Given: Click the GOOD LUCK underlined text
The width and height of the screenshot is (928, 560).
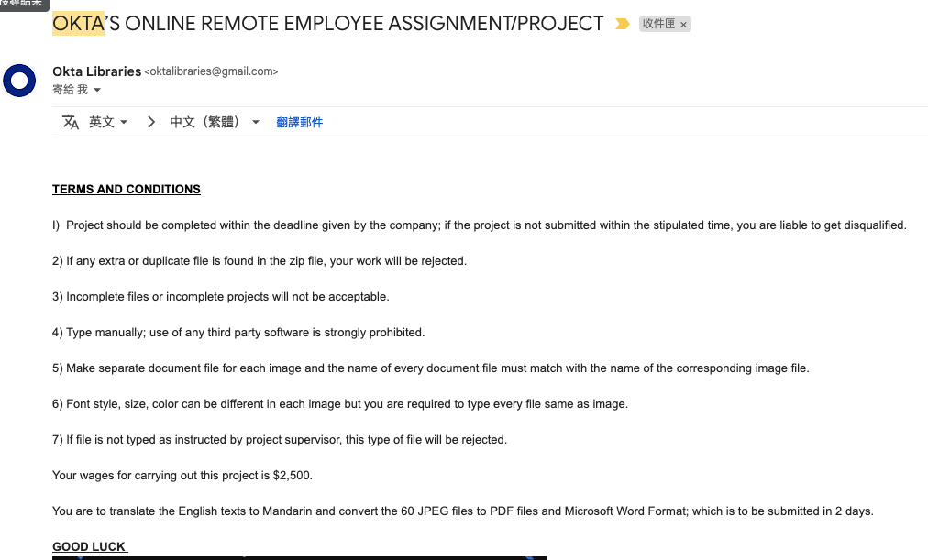Looking at the screenshot, I should tap(89, 546).
